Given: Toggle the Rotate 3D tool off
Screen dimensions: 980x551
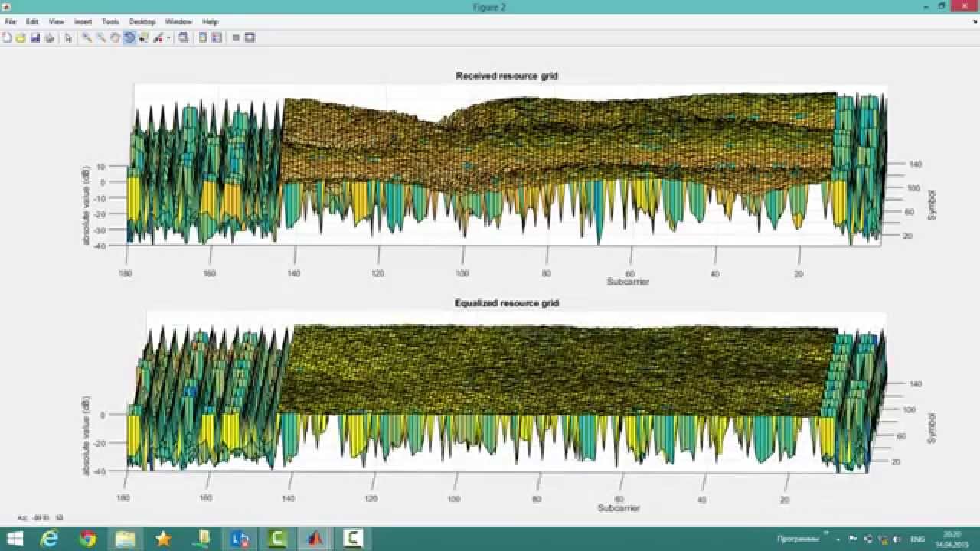Looking at the screenshot, I should pyautogui.click(x=129, y=37).
